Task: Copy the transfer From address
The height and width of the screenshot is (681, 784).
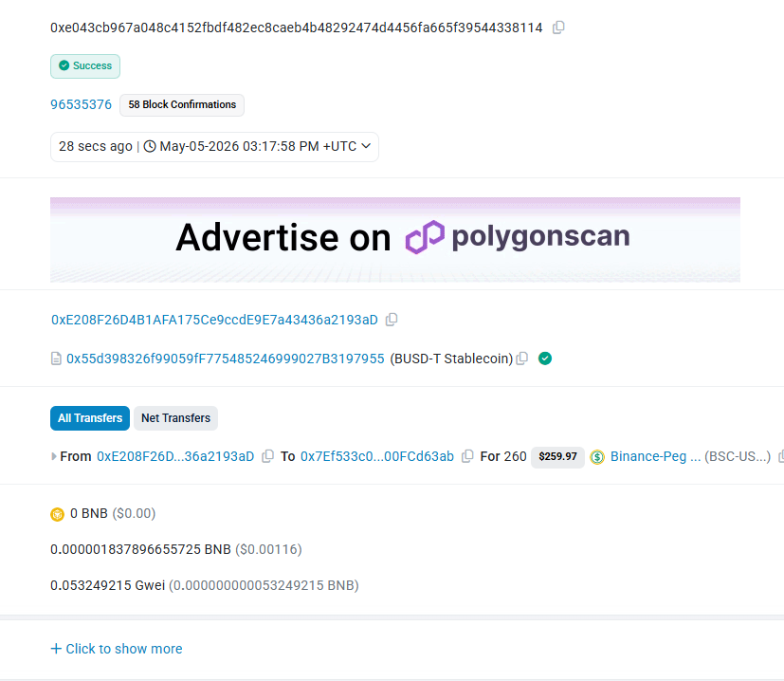Action: pos(268,456)
